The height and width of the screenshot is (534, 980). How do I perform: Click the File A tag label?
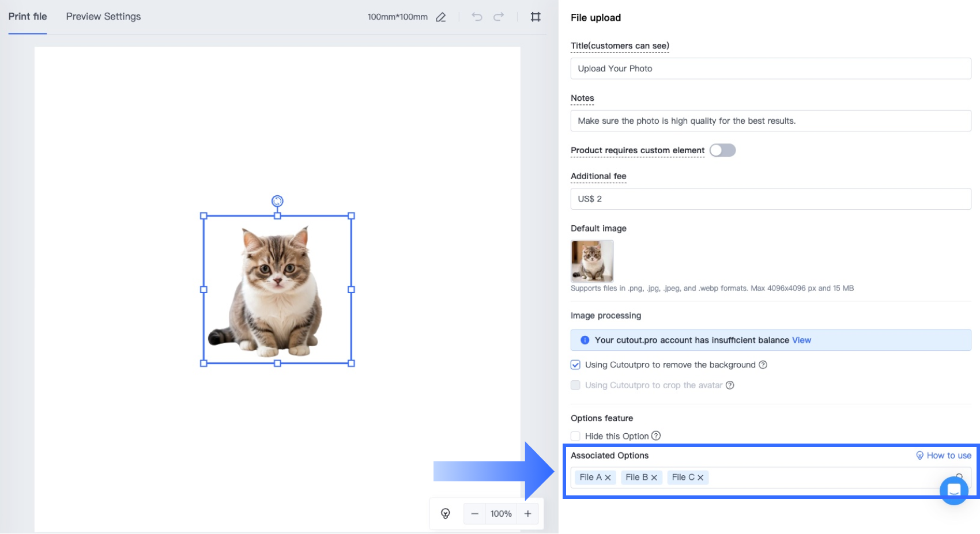point(590,478)
